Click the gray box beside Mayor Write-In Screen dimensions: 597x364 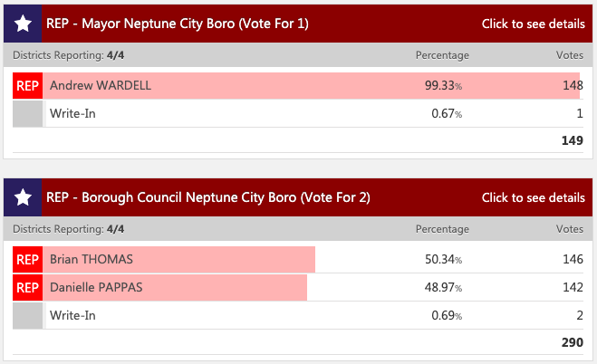[27, 114]
